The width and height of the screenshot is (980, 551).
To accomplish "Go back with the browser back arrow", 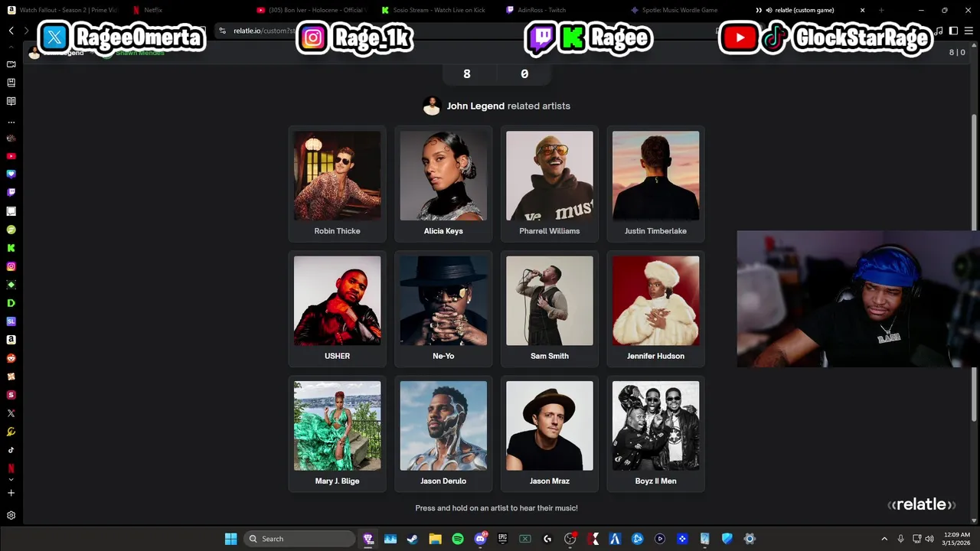I will (11, 31).
